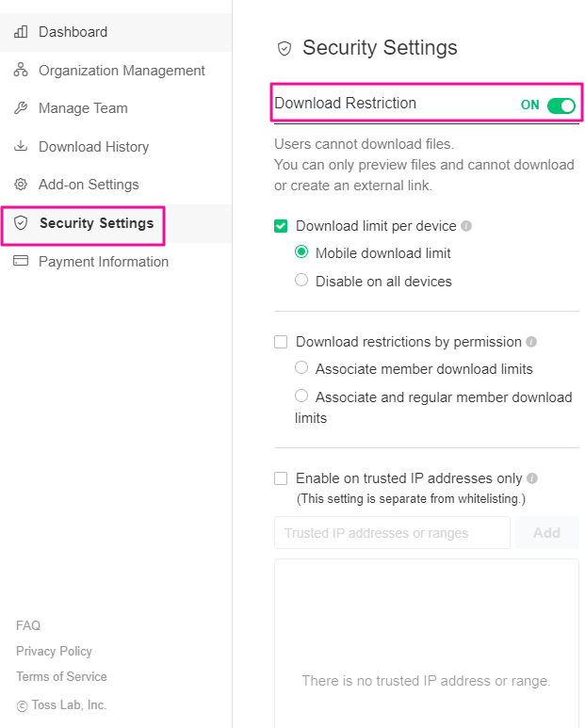The width and height of the screenshot is (585, 728).
Task: Click the Dashboard bar chart icon
Action: [21, 32]
